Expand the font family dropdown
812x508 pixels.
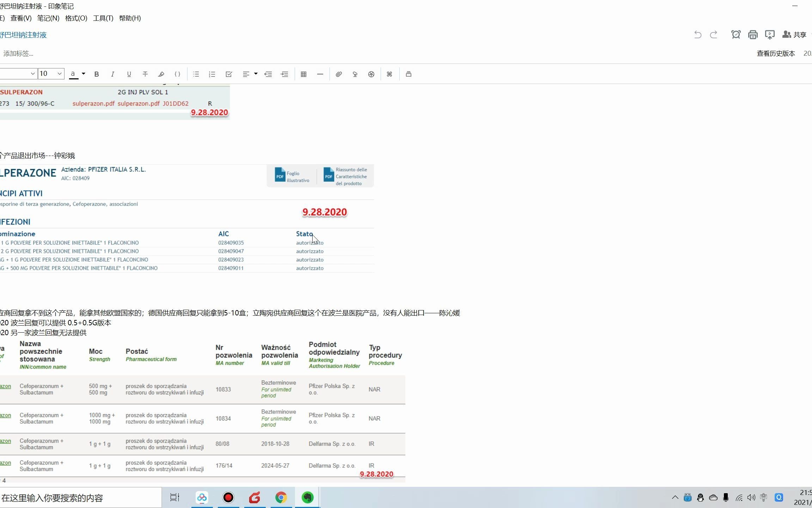coord(32,73)
